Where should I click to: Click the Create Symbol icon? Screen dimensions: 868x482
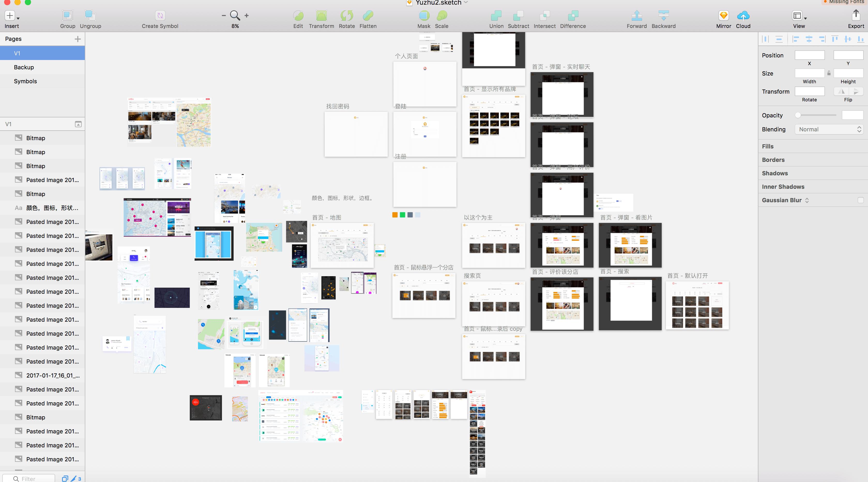160,16
